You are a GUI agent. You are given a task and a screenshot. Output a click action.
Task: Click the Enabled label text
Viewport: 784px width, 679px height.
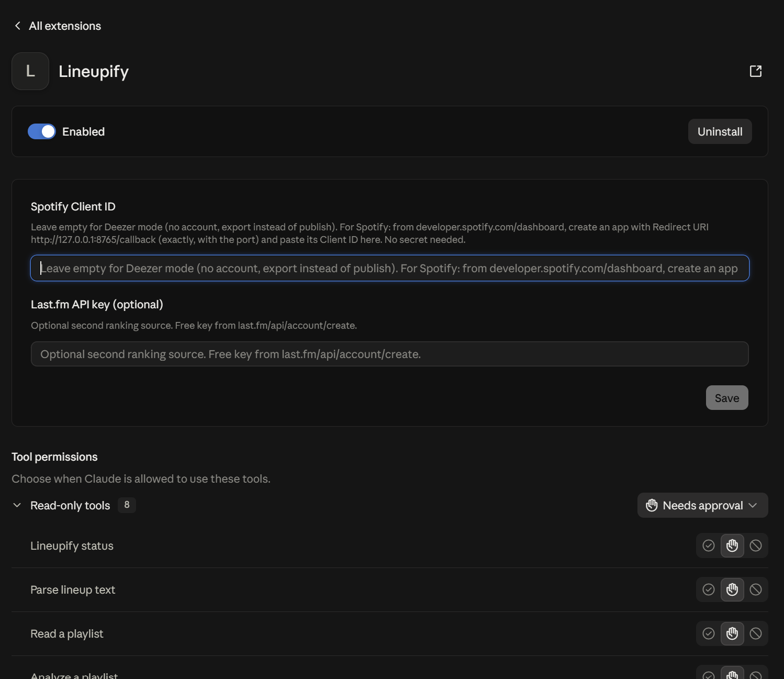click(x=83, y=131)
